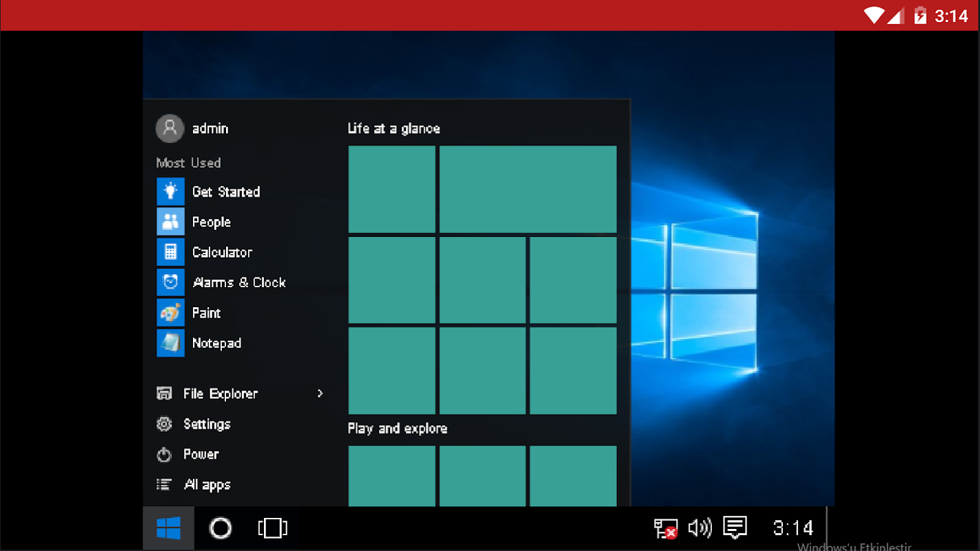
Task: Click the disconnected network tray icon
Action: 666,528
